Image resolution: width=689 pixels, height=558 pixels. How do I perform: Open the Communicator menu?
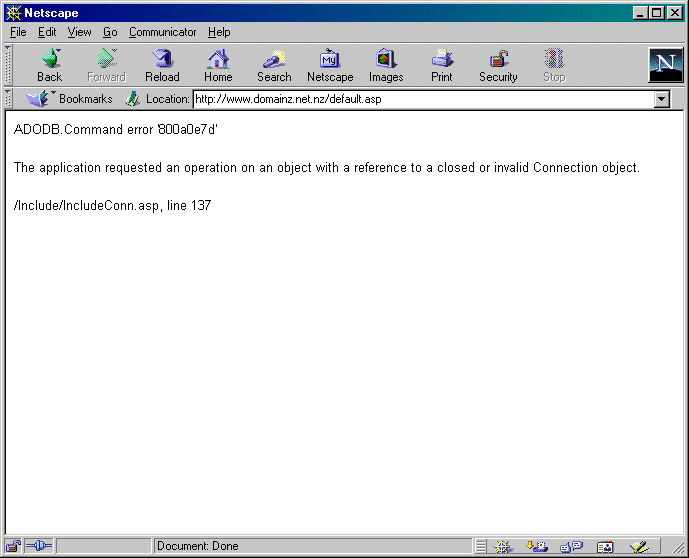point(162,32)
